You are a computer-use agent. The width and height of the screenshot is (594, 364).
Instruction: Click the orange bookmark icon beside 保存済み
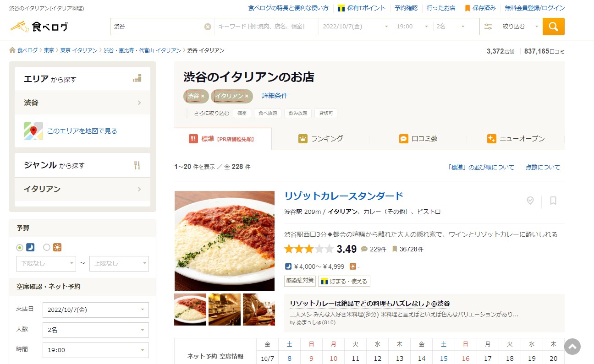point(467,8)
